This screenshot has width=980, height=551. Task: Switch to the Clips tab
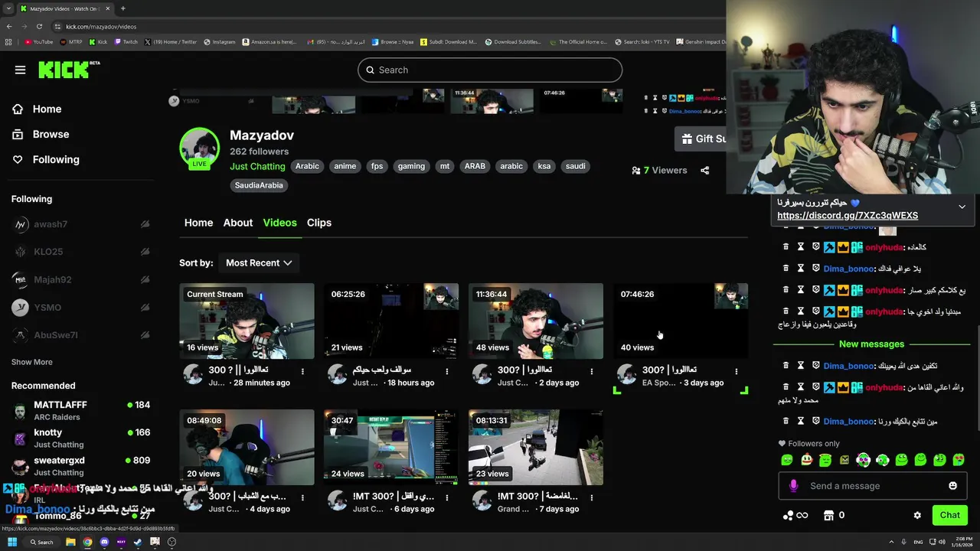tap(319, 223)
